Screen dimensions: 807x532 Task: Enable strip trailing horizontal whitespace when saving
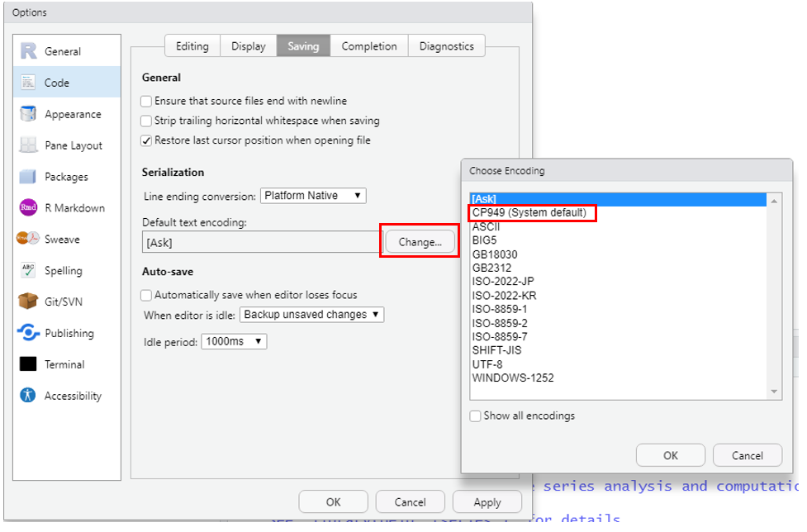(x=146, y=121)
